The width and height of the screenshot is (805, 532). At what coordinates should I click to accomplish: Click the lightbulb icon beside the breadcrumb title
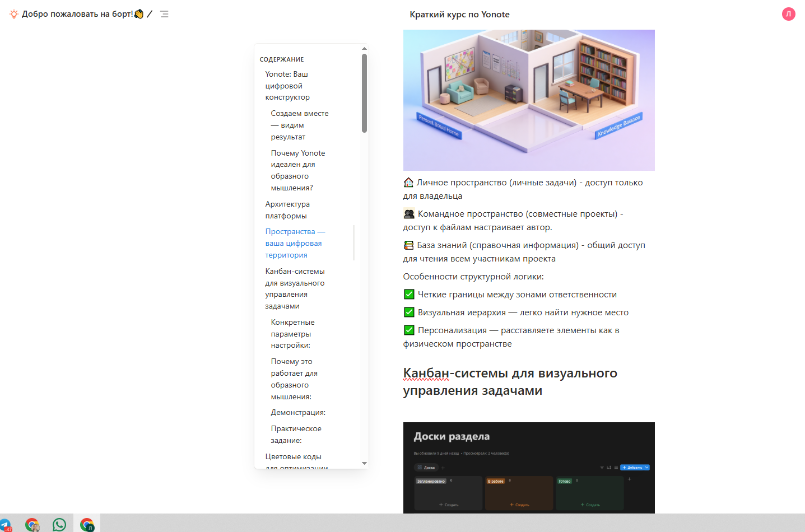point(14,14)
